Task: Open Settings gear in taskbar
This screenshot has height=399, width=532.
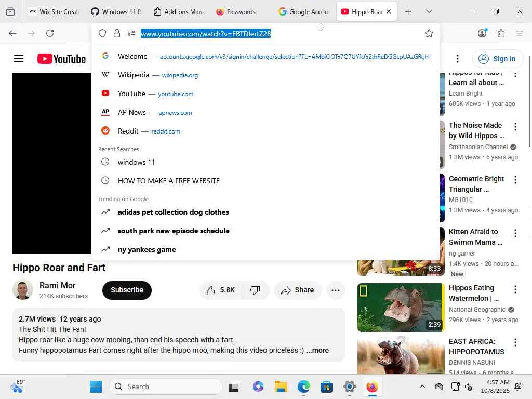Action: (x=349, y=387)
